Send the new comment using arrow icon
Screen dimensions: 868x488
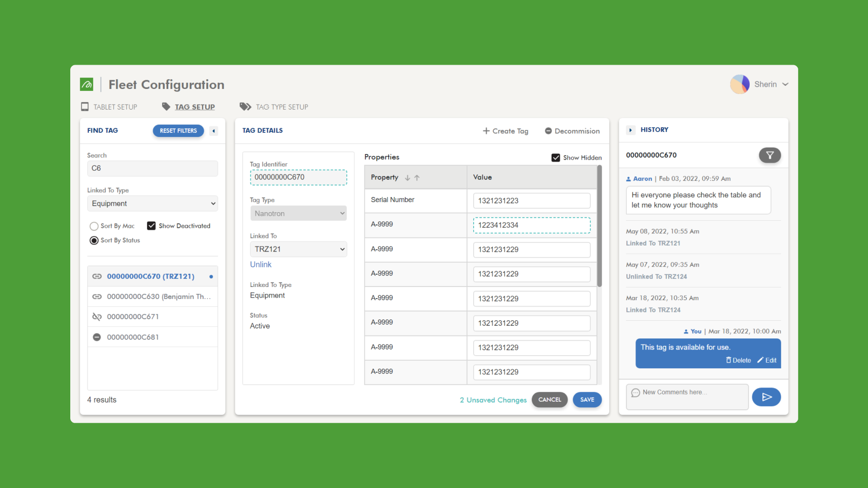pos(766,397)
